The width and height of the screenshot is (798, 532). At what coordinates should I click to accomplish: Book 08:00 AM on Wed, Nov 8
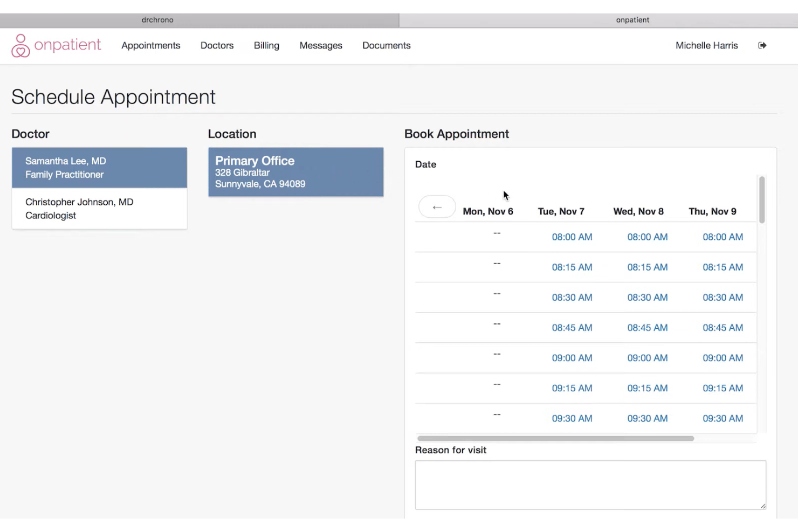tap(648, 237)
